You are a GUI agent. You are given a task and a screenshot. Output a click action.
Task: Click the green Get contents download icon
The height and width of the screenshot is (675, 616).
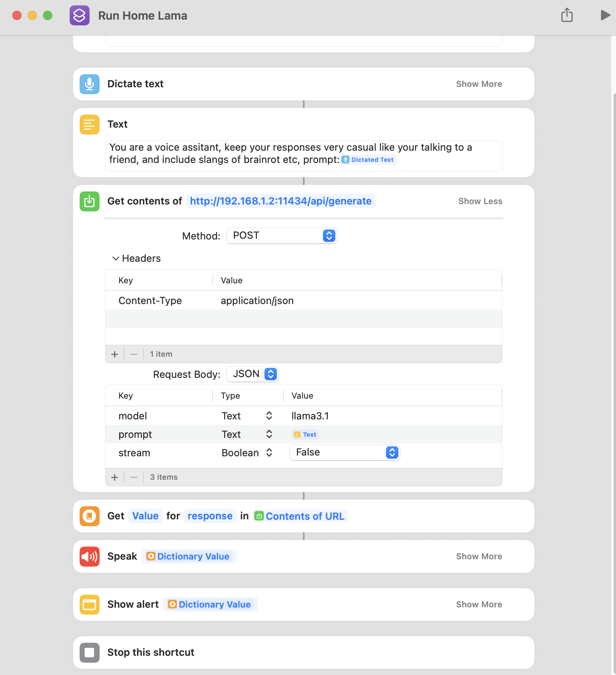(90, 201)
